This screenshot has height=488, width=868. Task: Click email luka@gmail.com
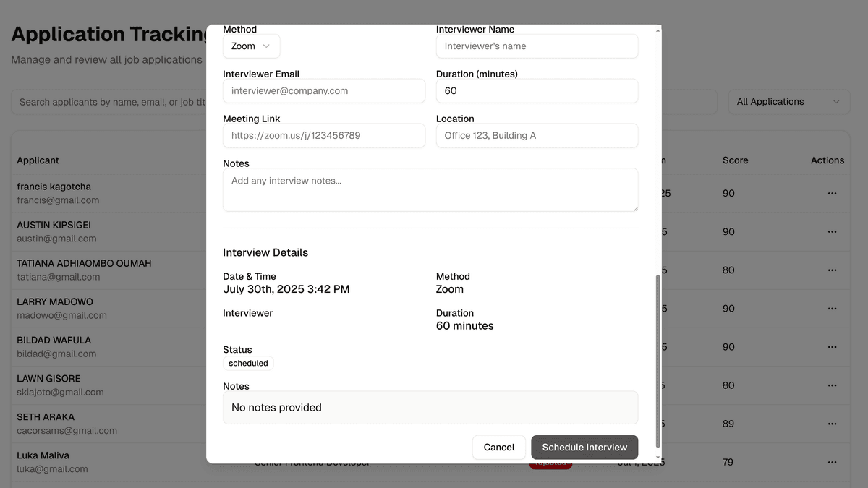click(52, 468)
